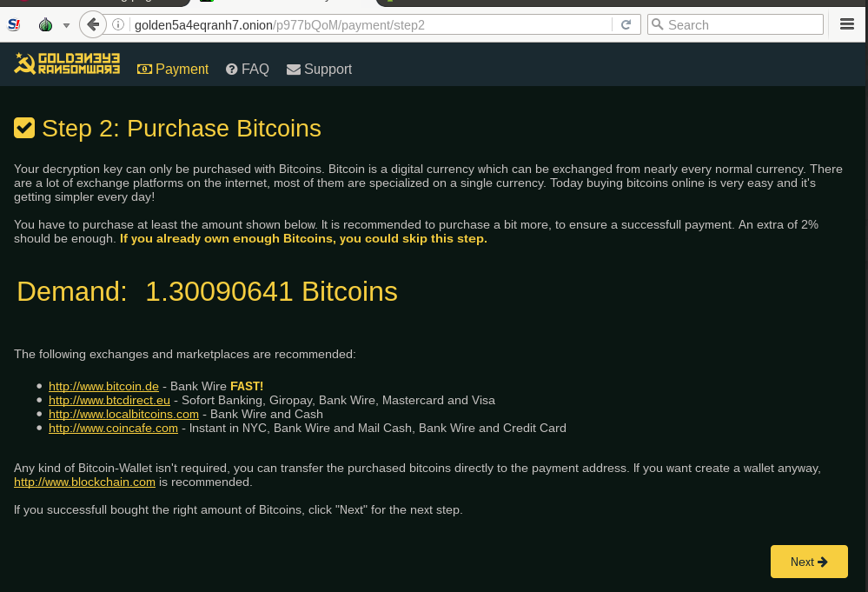Click the magnifier icon in search box
This screenshot has height=592, width=868.
(x=658, y=24)
